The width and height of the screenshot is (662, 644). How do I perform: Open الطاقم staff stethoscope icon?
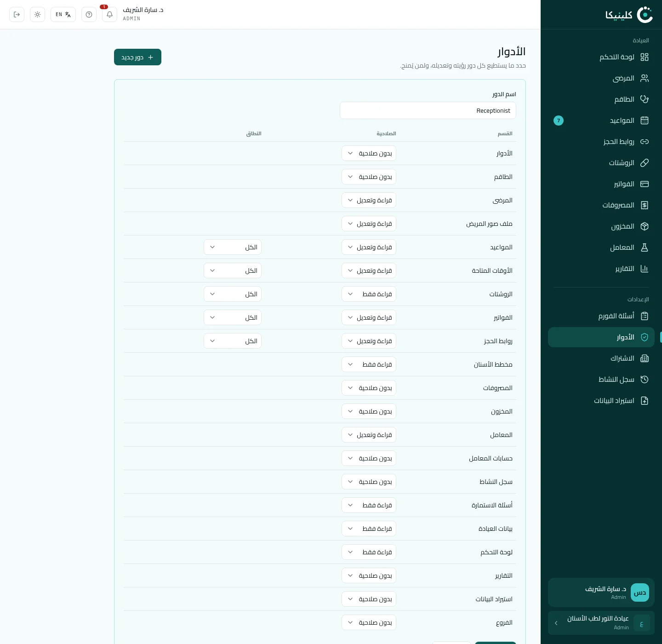(645, 99)
